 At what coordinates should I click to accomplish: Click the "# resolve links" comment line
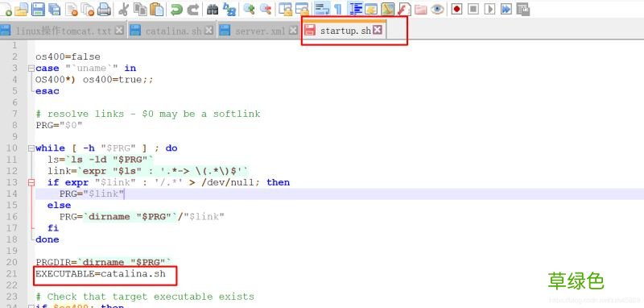[148, 114]
